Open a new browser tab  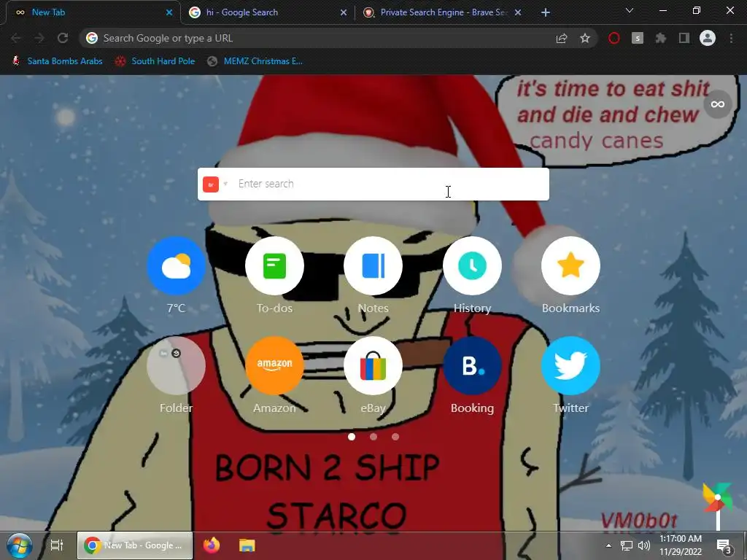(546, 12)
